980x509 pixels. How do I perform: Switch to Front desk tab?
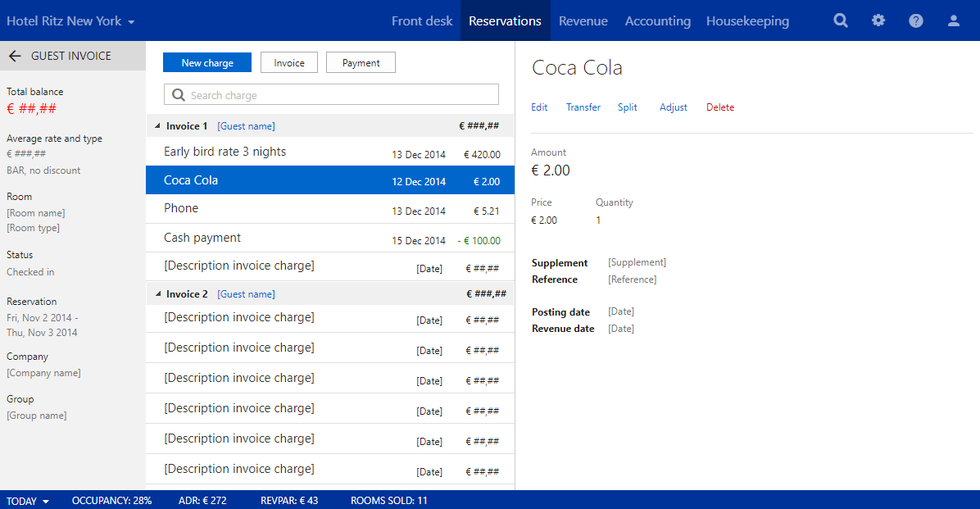point(422,20)
